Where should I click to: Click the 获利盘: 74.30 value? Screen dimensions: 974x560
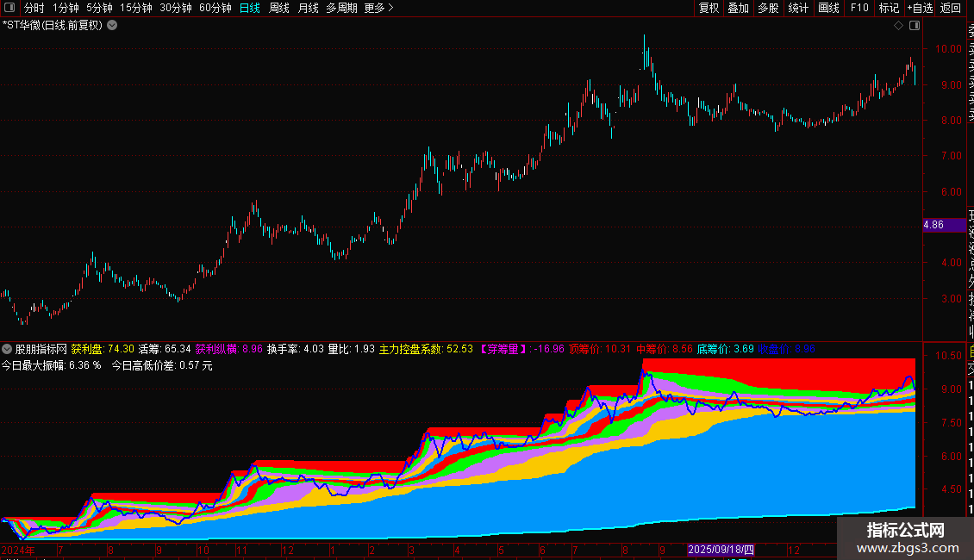(103, 350)
